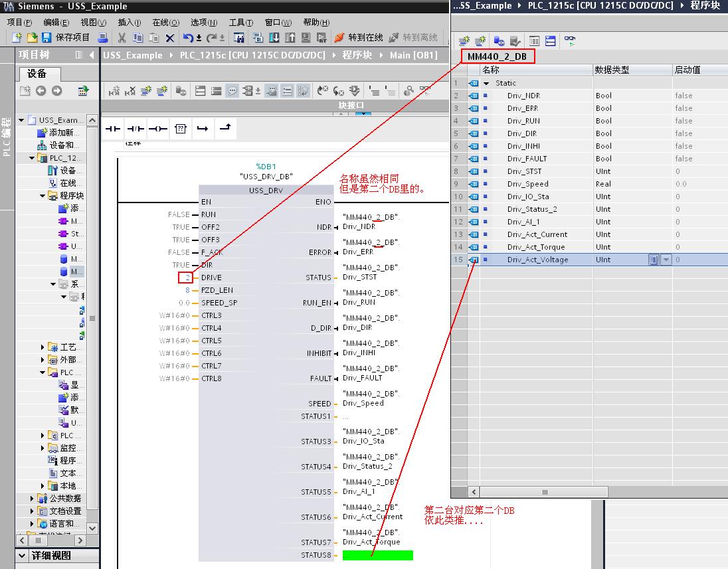Viewport: 728px width, 569px height.
Task: Select the Driv_Speed row in DB table
Action: pyautogui.click(x=589, y=185)
